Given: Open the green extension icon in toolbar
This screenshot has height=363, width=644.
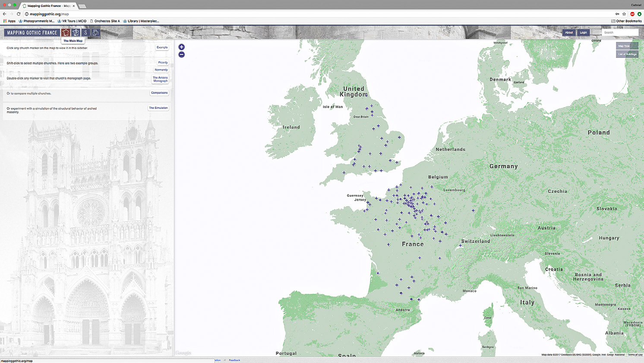Looking at the screenshot, I should (x=639, y=14).
